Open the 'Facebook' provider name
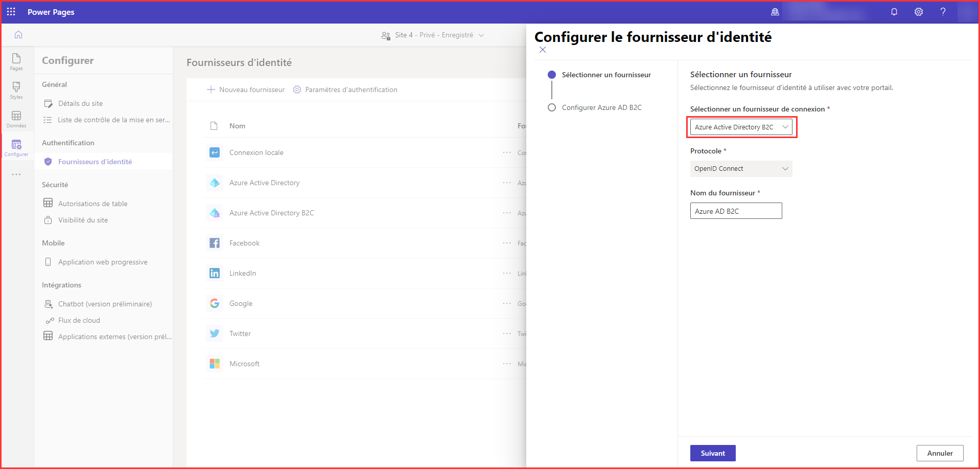 (244, 243)
